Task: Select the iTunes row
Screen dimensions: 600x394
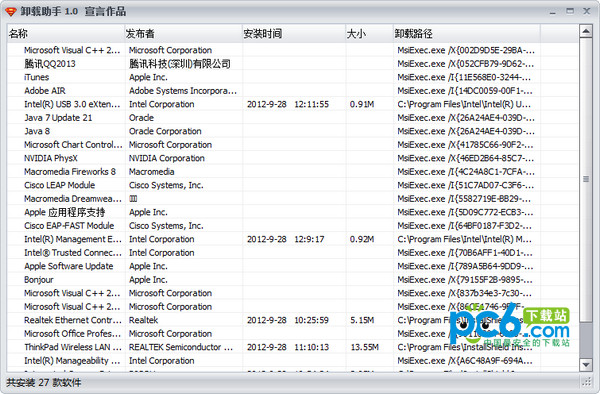Action: [x=292, y=77]
